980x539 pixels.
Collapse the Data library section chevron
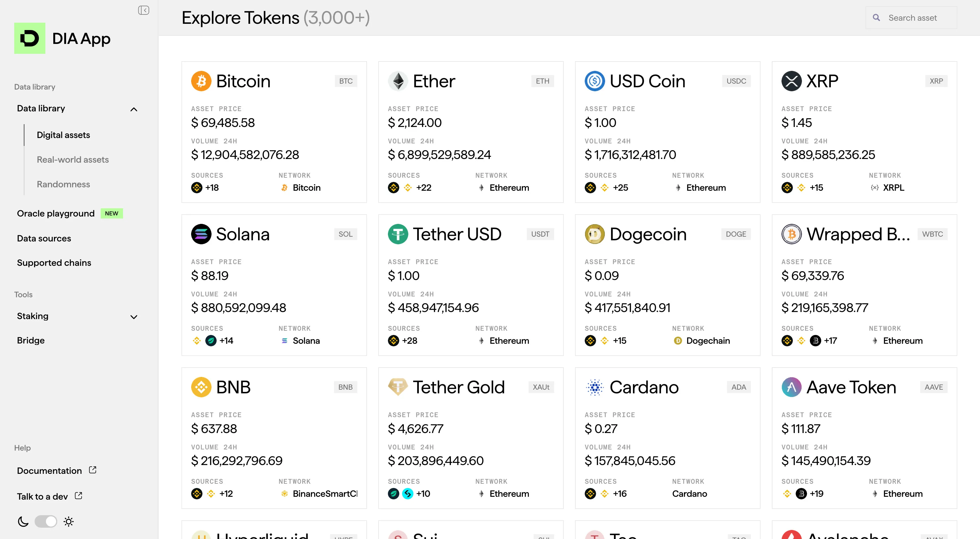134,109
